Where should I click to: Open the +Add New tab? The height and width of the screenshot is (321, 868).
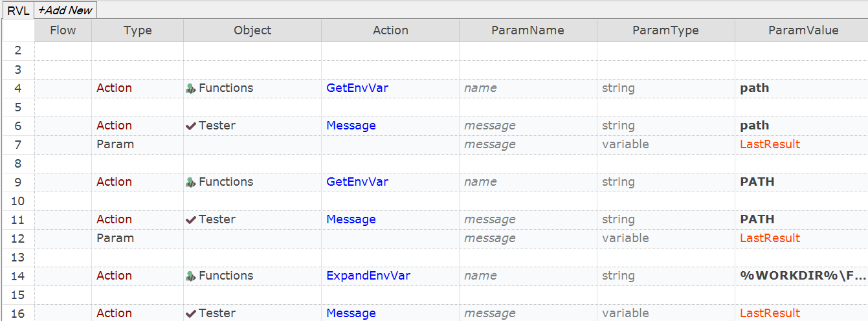65,10
